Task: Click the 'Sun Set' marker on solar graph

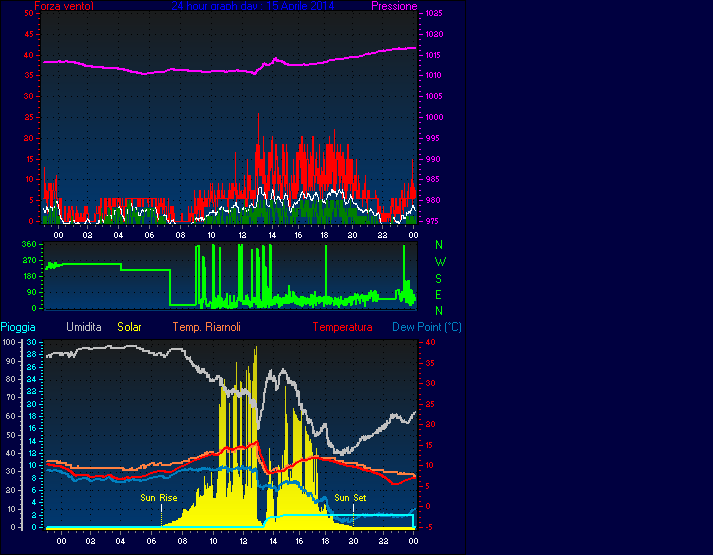Action: tap(350, 497)
